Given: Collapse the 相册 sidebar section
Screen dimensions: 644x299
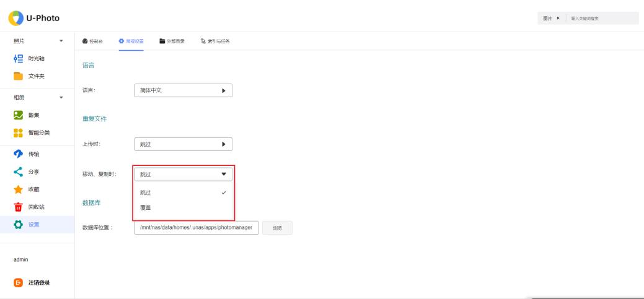Looking at the screenshot, I should click(x=61, y=97).
